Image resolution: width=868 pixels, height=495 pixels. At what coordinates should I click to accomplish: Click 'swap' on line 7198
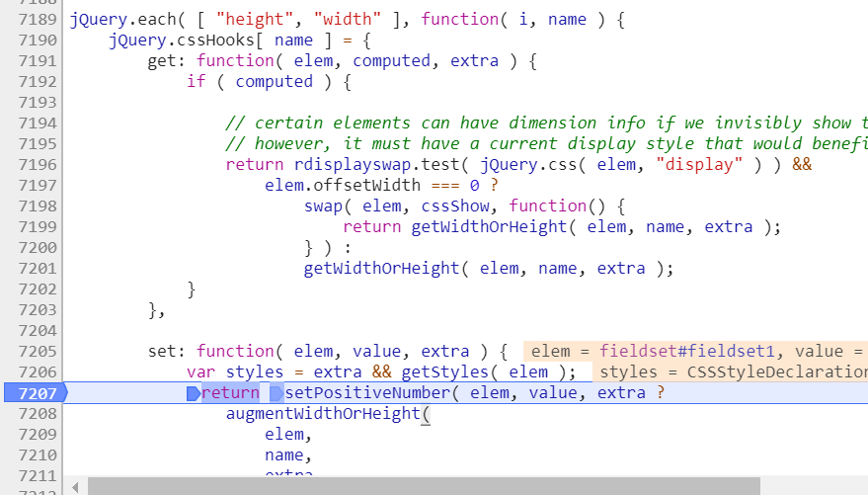(323, 206)
